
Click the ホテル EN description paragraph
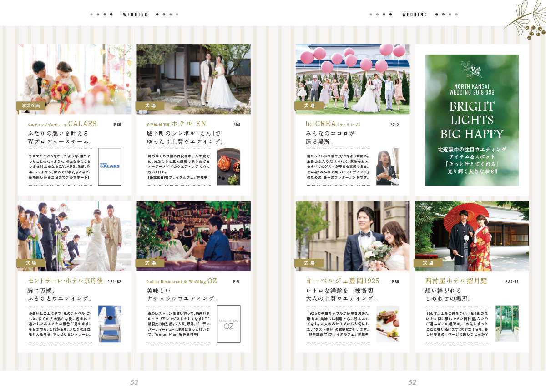pyautogui.click(x=179, y=166)
